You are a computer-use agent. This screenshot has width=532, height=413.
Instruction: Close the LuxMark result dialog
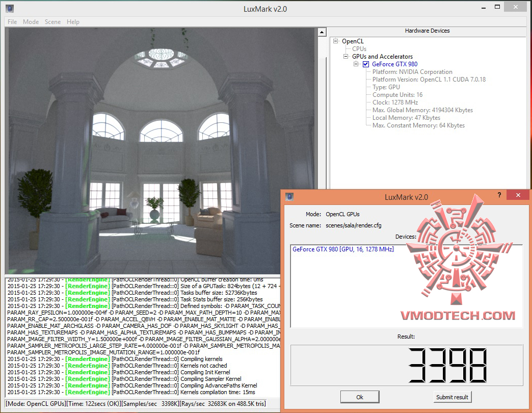pos(518,195)
